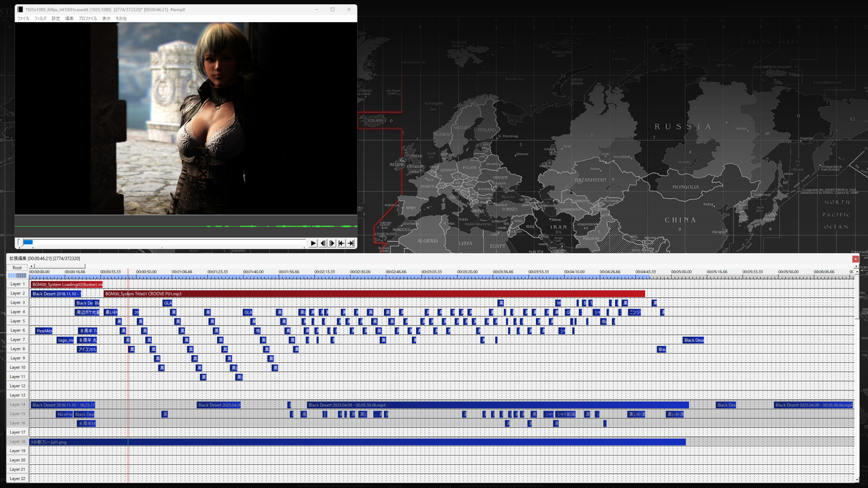The width and height of the screenshot is (868, 488).
Task: Click the main window frame seek bar
Action: pos(162,242)
